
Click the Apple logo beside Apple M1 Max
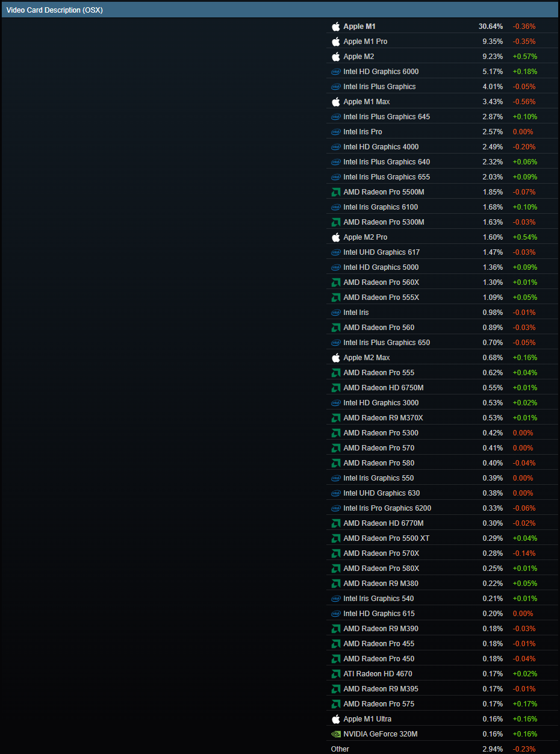[x=336, y=102]
